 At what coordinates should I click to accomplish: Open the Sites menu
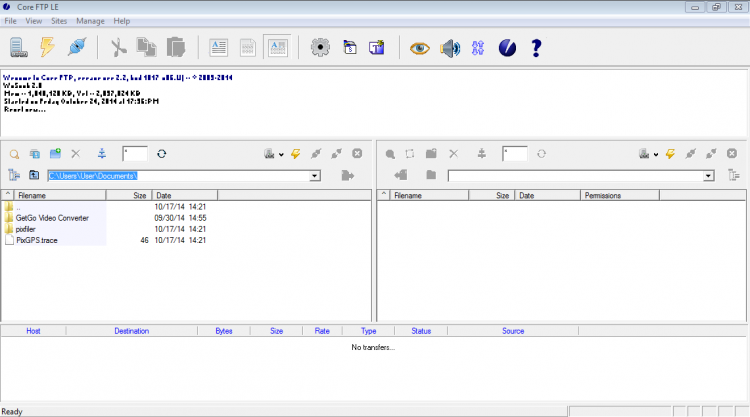point(59,20)
